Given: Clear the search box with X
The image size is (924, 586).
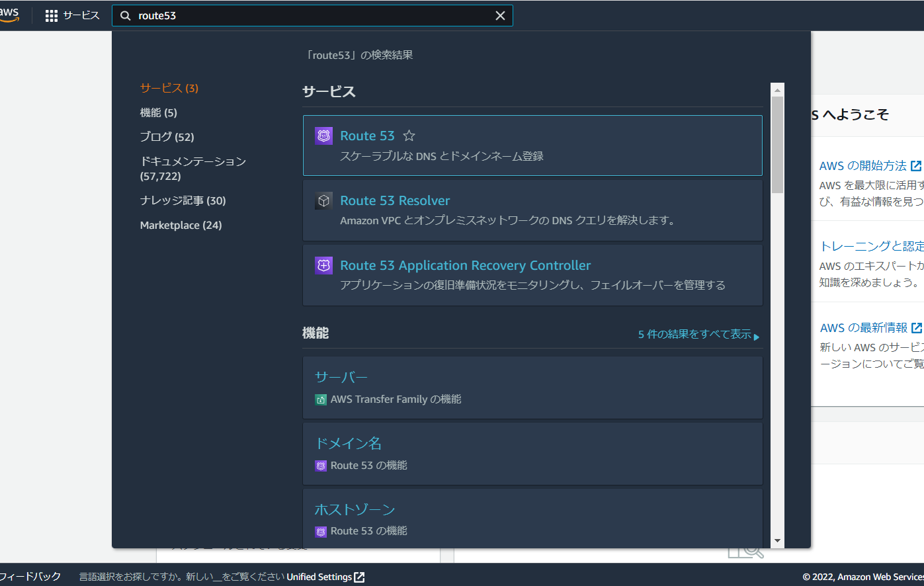Looking at the screenshot, I should click(500, 16).
